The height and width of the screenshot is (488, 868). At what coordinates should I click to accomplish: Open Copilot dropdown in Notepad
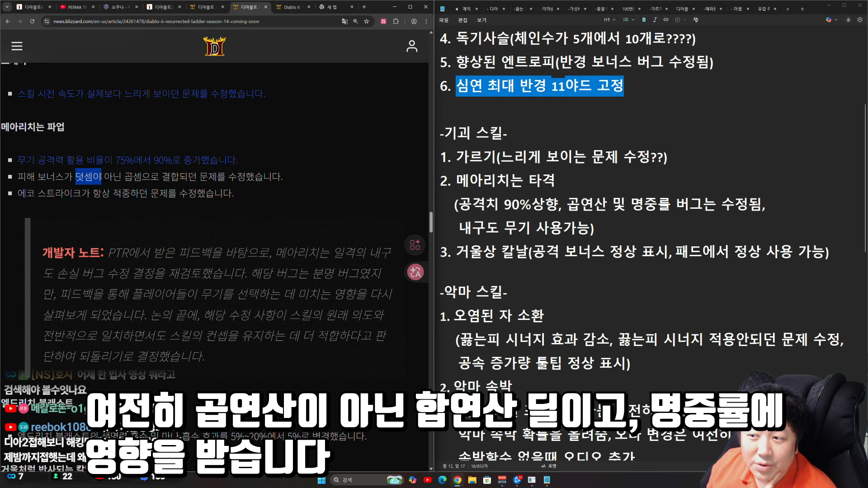[x=831, y=20]
